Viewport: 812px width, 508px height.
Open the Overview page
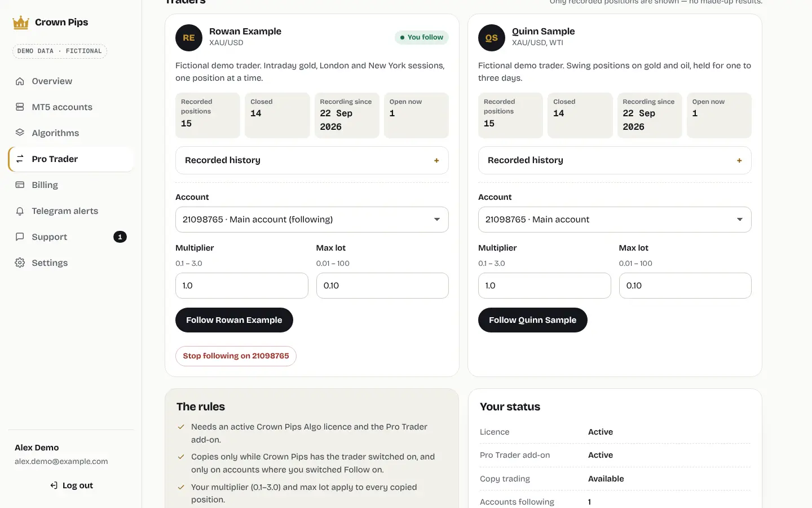(71, 81)
